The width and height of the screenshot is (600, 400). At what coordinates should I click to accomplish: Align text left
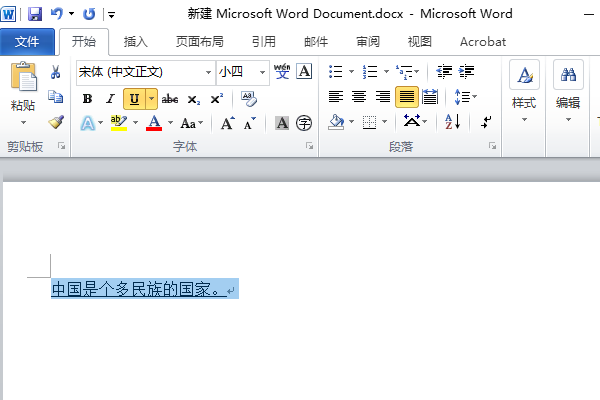pos(336,97)
